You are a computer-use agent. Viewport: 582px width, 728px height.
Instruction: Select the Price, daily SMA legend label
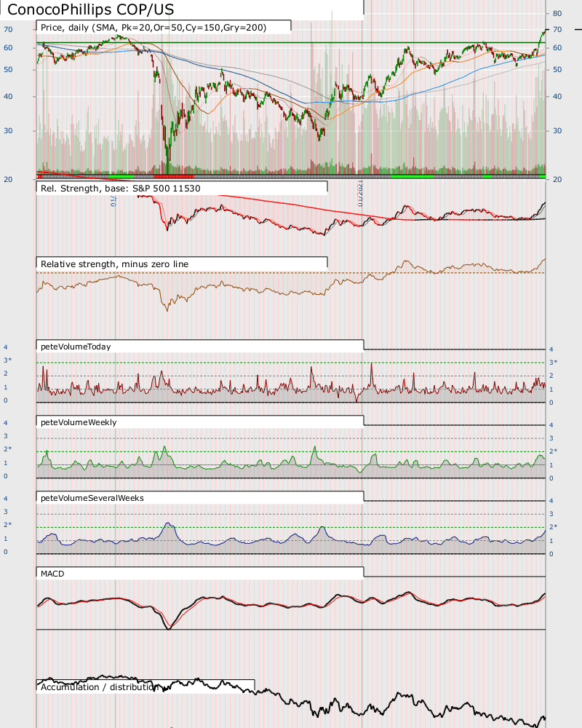tap(154, 28)
